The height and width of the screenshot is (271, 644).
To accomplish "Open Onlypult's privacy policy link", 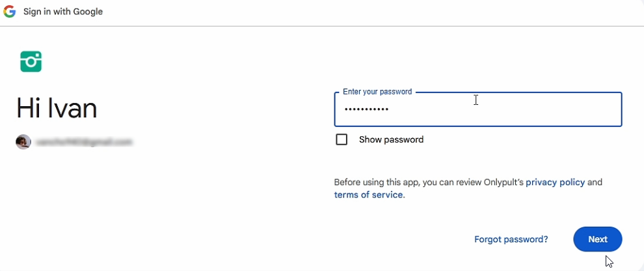I will tap(555, 182).
